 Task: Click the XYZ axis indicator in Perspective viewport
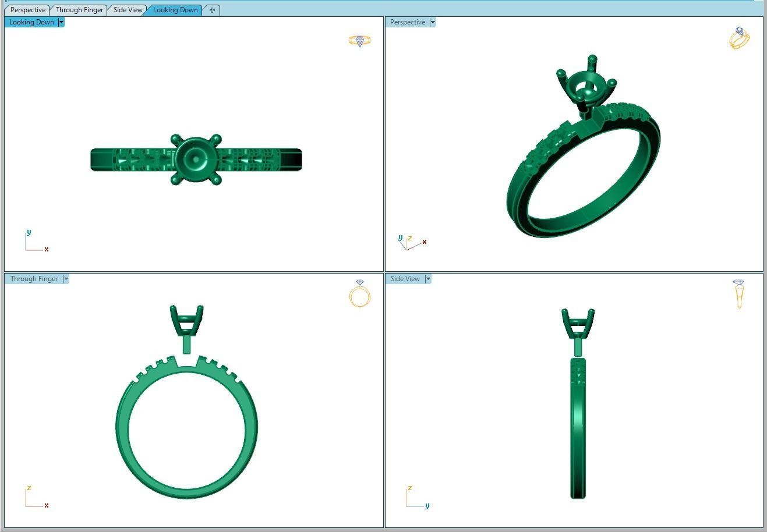point(412,242)
